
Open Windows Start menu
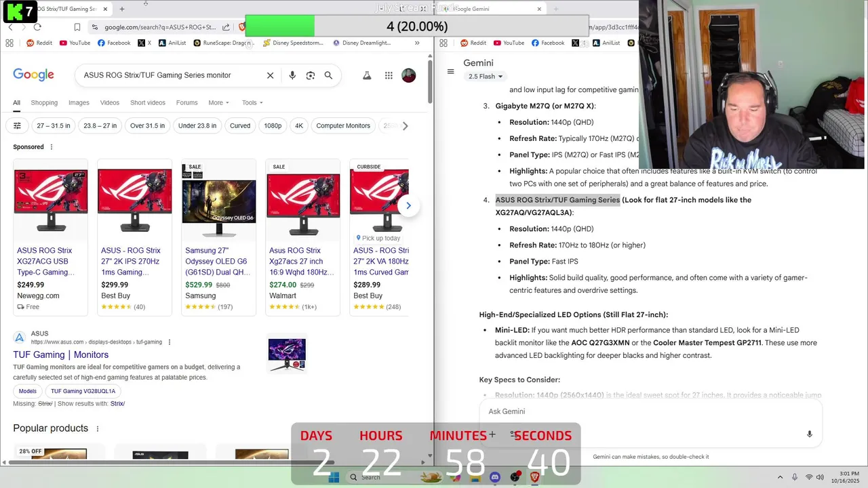point(334,477)
